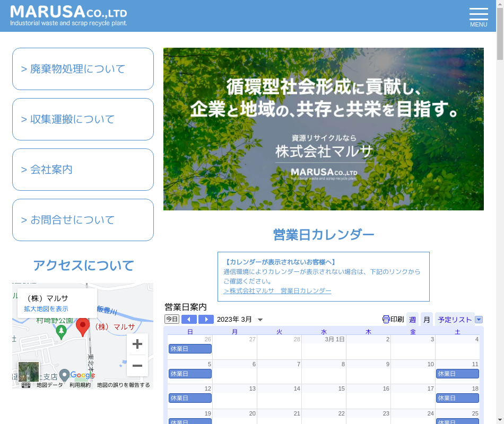Switch calendar to 週 view
The image size is (504, 424).
pos(412,319)
